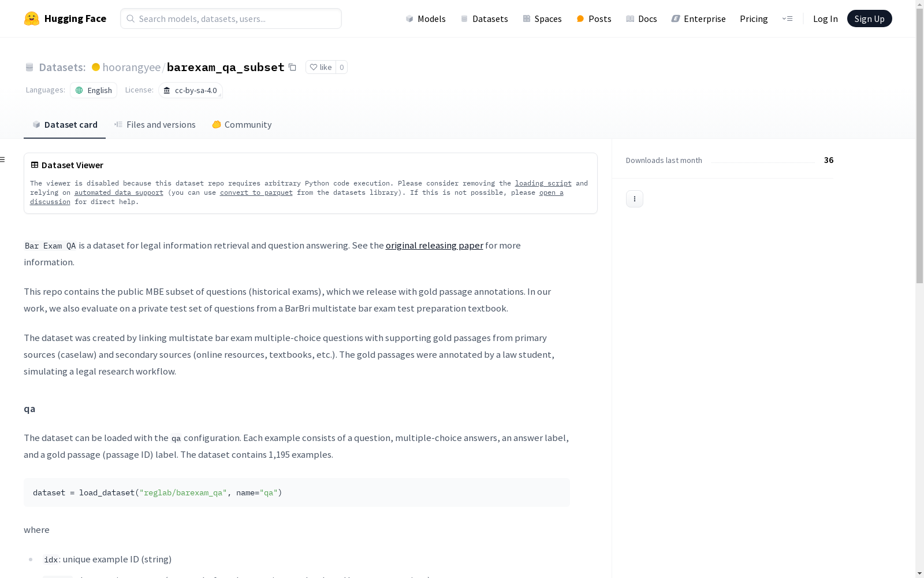The width and height of the screenshot is (924, 578).
Task: Open the original releasing paper link
Action: (x=434, y=246)
